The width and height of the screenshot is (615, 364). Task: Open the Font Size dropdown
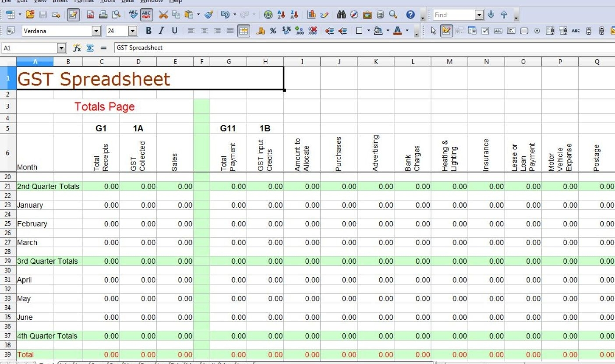tap(133, 31)
